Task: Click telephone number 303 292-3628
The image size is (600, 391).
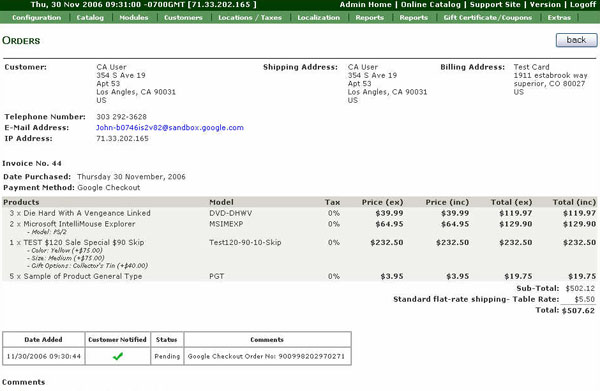Action: click(121, 117)
